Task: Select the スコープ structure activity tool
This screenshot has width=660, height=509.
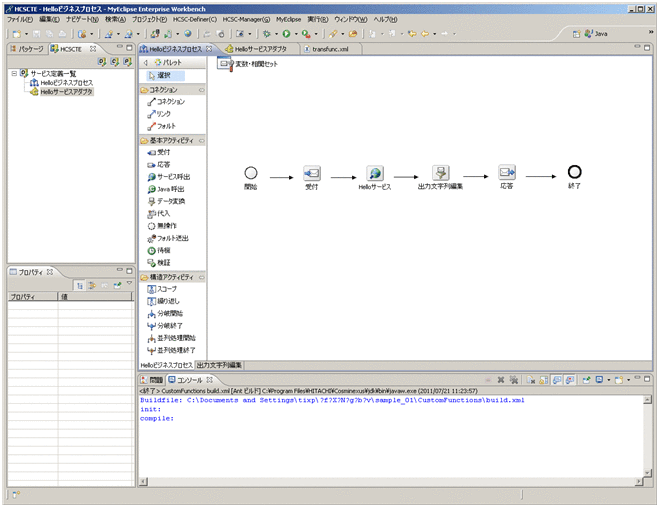Action: click(167, 288)
